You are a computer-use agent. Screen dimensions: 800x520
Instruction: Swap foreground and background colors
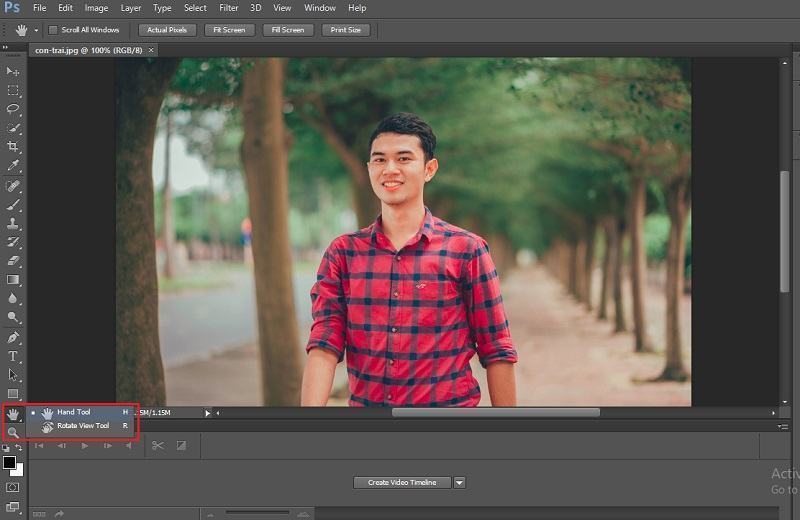(19, 448)
